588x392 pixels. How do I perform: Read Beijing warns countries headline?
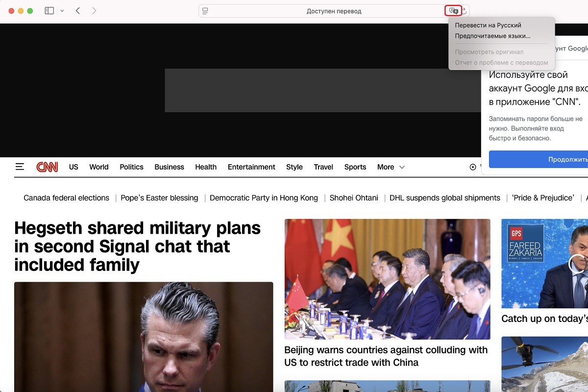386,356
